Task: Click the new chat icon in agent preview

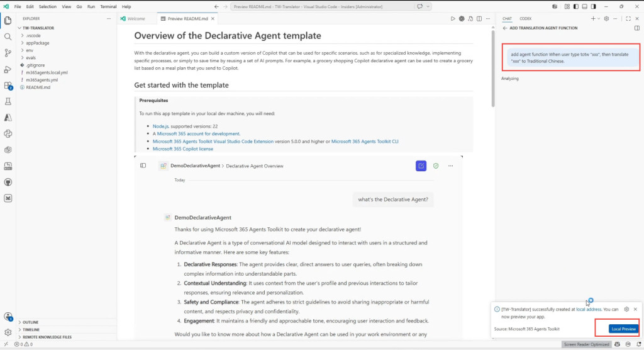Action: pos(421,166)
